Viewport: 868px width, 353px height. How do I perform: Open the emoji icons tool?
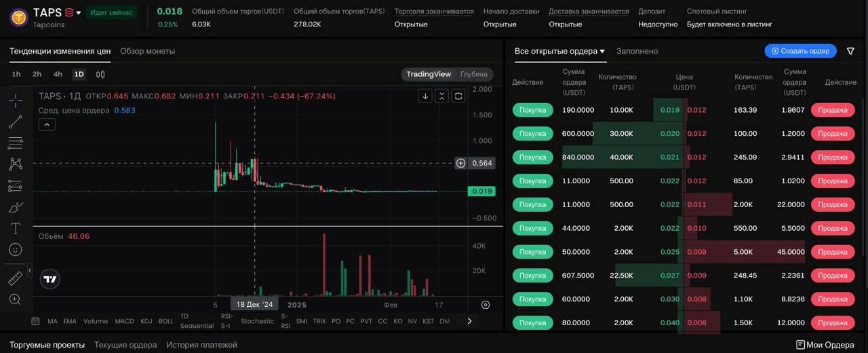[15, 249]
